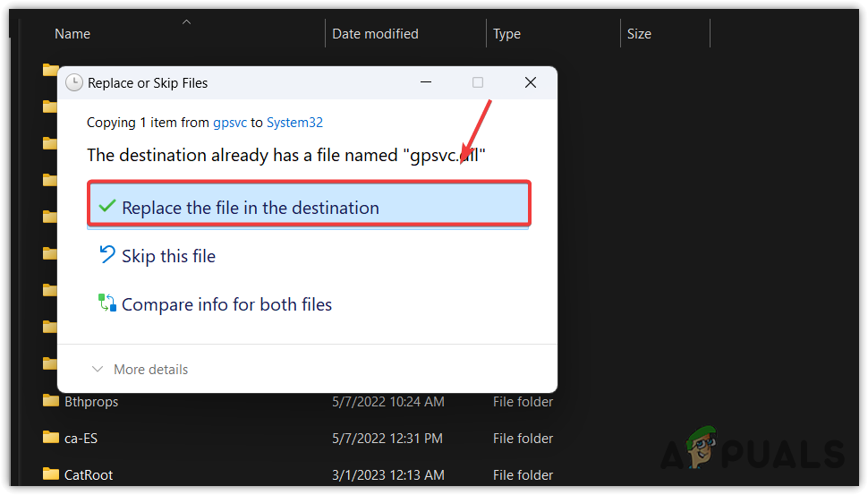Viewport: 868px width, 495px height.
Task: Click the blue skip arrow icon
Action: 106,254
